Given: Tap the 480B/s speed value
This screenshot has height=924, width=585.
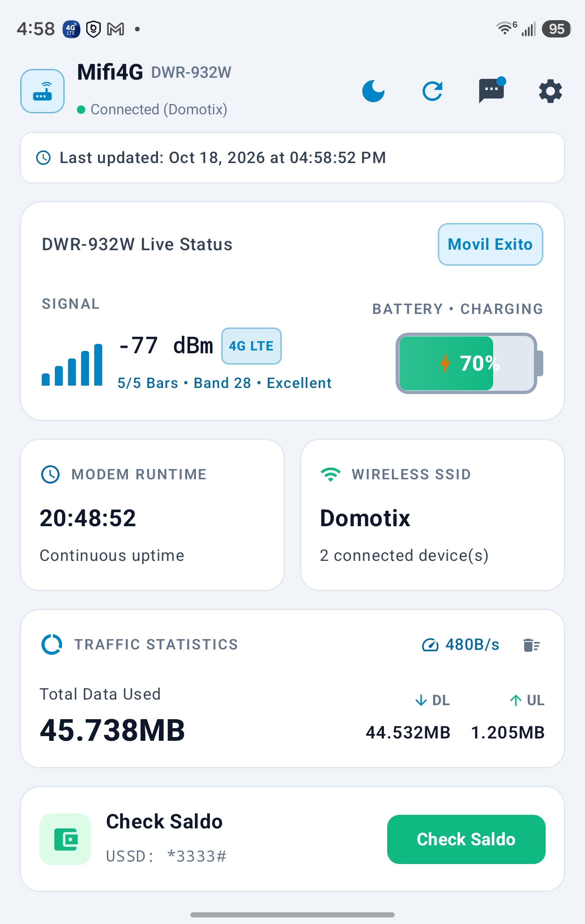Looking at the screenshot, I should click(472, 645).
